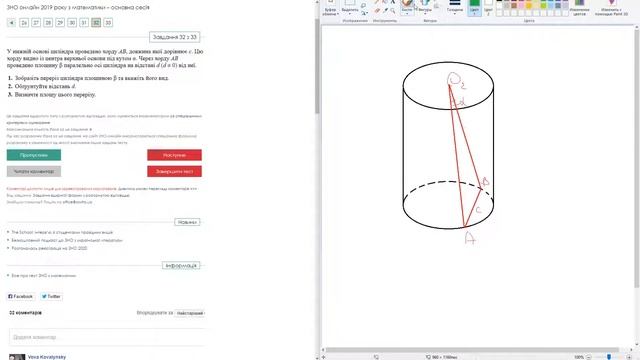Select Color 1 (Цвет 1) in Paint
This screenshot has height=360, width=640.
[474, 7]
